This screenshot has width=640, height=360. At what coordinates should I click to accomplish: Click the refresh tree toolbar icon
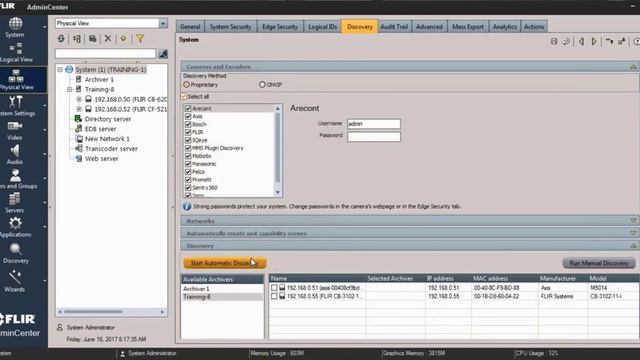(61, 38)
